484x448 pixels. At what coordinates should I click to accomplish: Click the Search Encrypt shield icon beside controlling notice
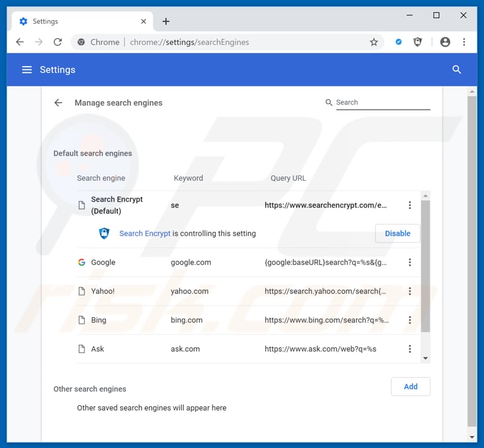click(x=104, y=233)
